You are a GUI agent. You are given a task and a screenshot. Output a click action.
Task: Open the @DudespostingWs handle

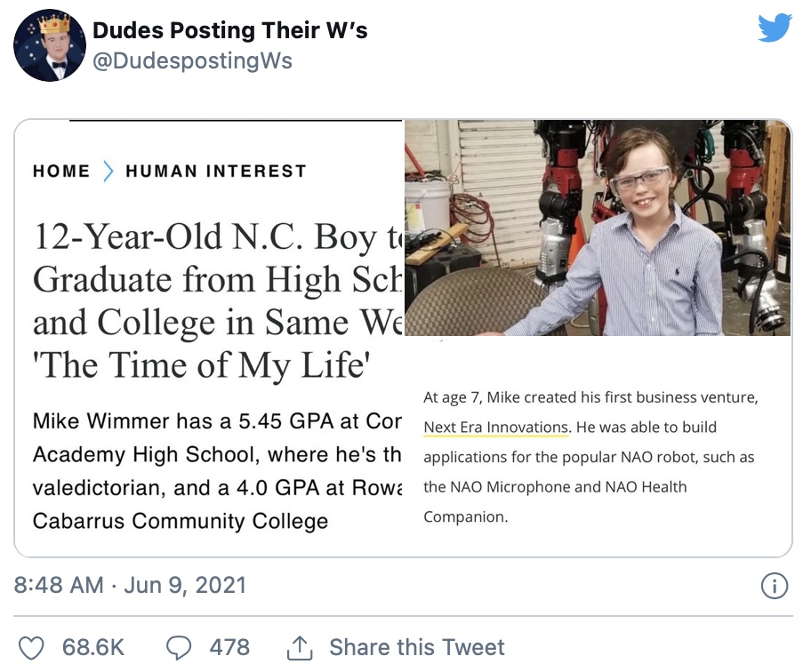point(192,60)
